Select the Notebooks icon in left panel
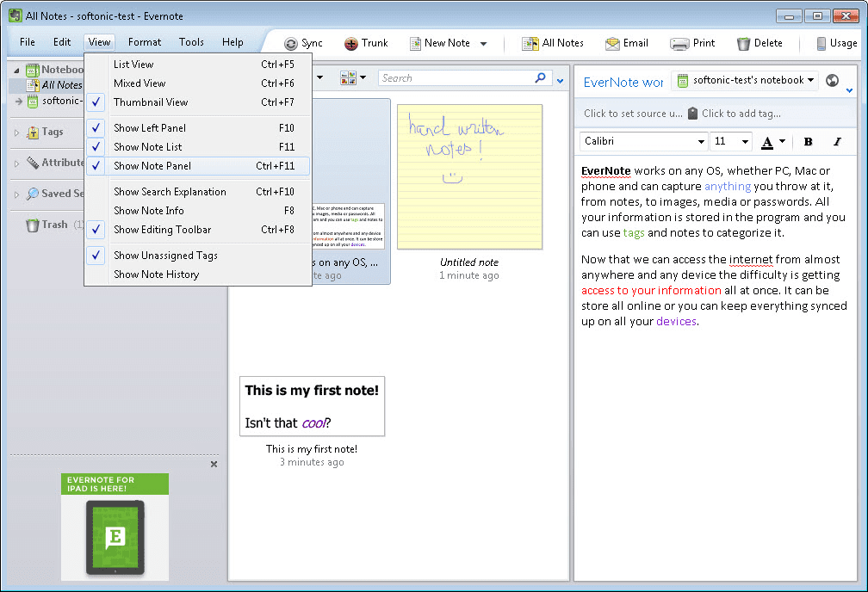The image size is (868, 592). point(33,70)
